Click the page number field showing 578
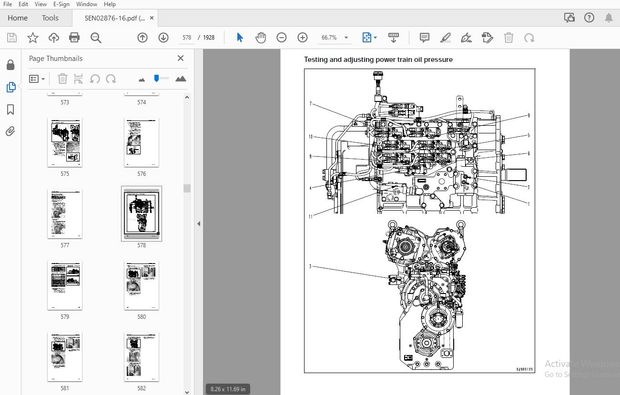Screen dimensions: 620x395 pos(187,38)
